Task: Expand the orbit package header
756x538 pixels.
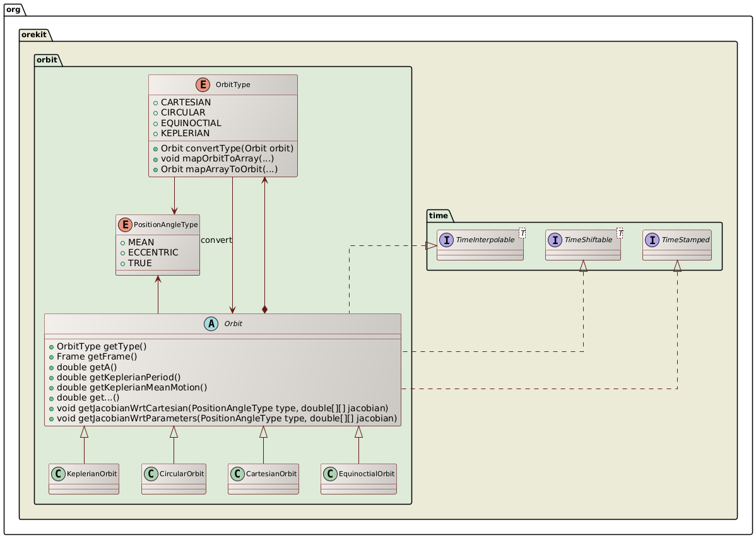Action: coord(47,60)
